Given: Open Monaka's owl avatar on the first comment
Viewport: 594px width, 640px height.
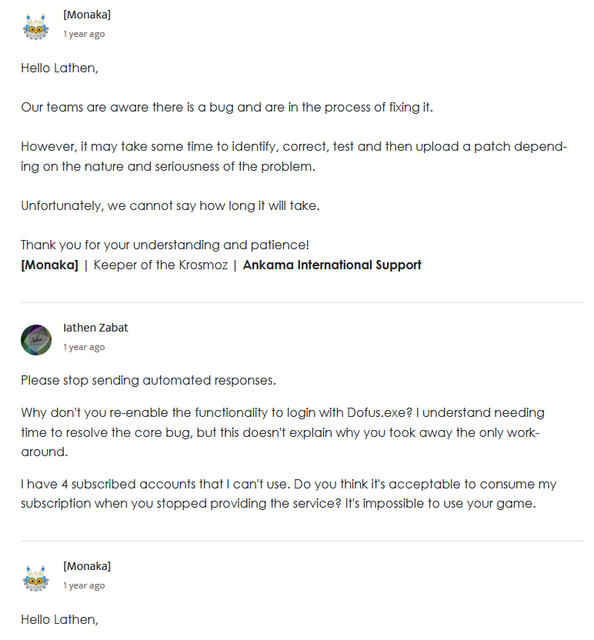Looking at the screenshot, I should tap(36, 27).
